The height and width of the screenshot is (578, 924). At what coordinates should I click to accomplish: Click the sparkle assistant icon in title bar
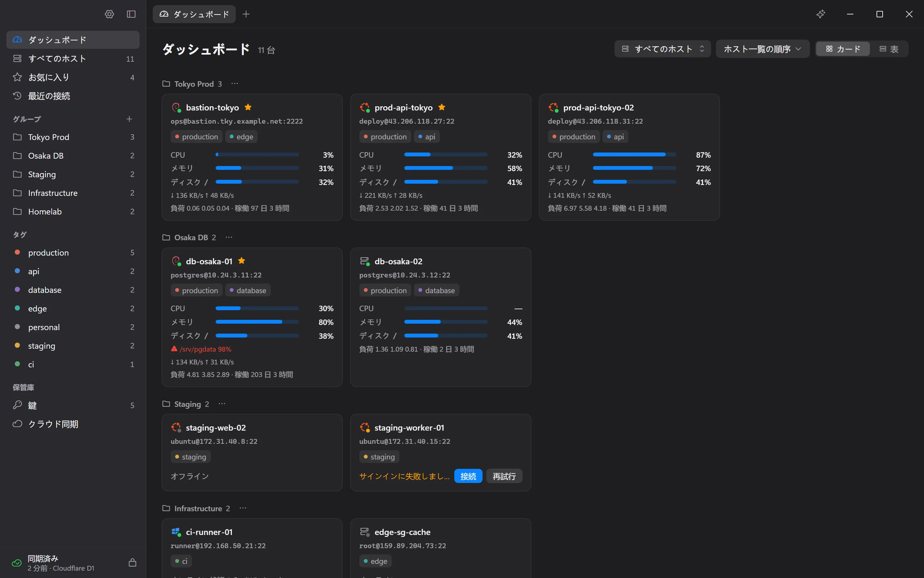point(820,14)
